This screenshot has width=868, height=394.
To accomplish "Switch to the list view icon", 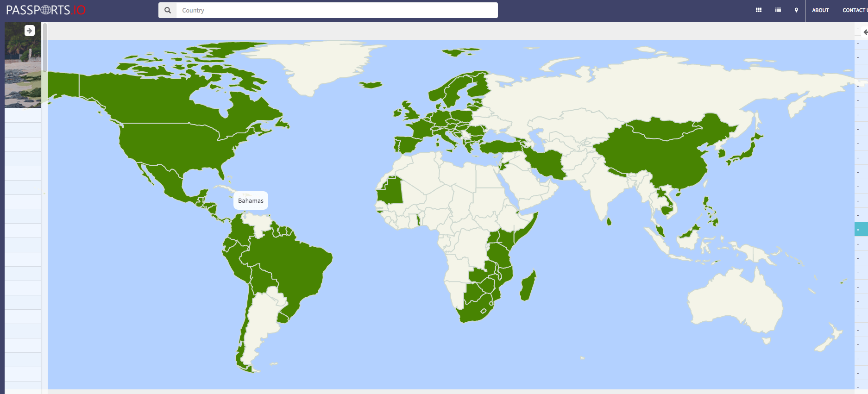I will pos(778,10).
